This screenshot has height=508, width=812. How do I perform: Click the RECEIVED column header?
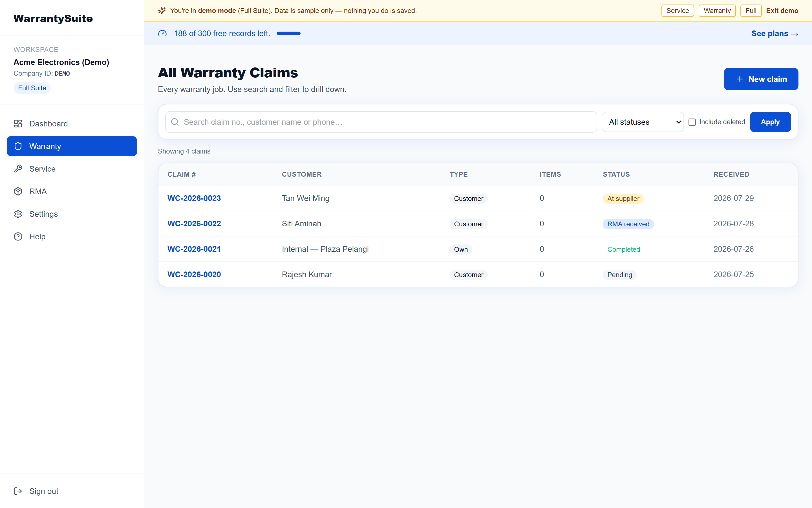coord(731,174)
